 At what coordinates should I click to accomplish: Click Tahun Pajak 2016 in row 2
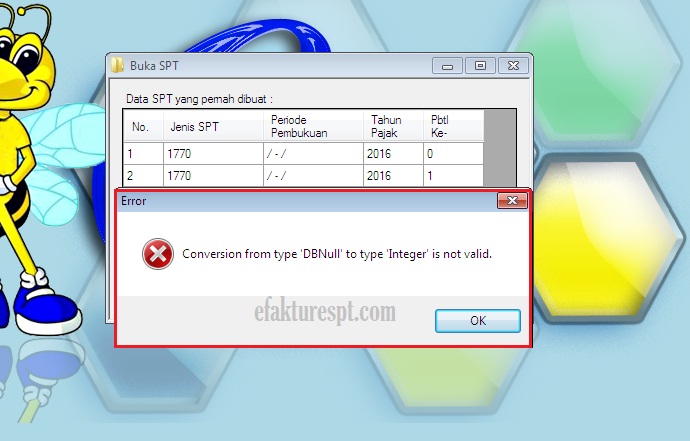pos(393,176)
